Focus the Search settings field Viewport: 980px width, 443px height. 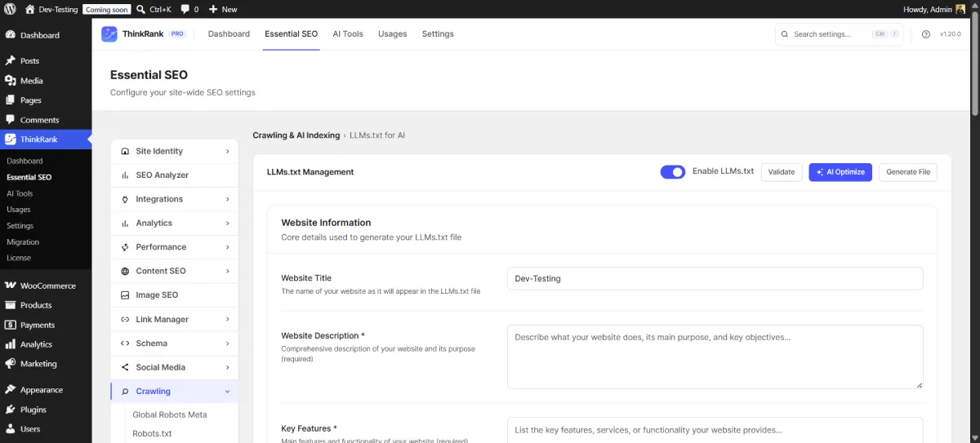(840, 34)
